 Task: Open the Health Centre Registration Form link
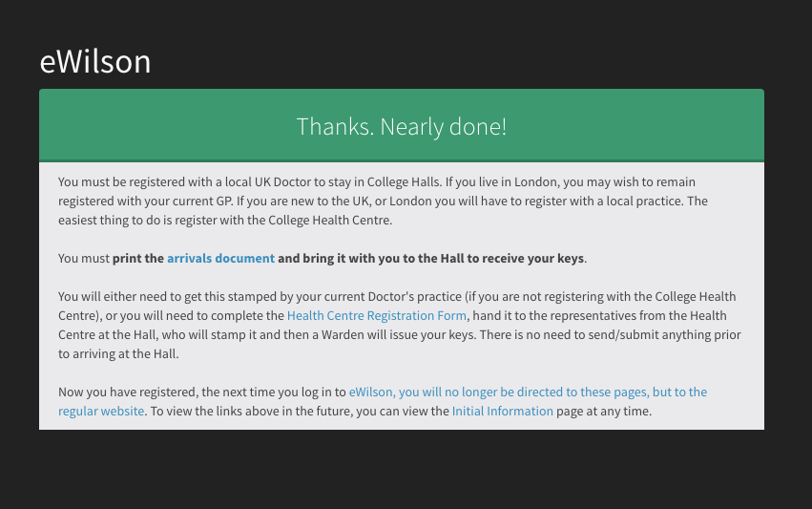click(x=377, y=316)
